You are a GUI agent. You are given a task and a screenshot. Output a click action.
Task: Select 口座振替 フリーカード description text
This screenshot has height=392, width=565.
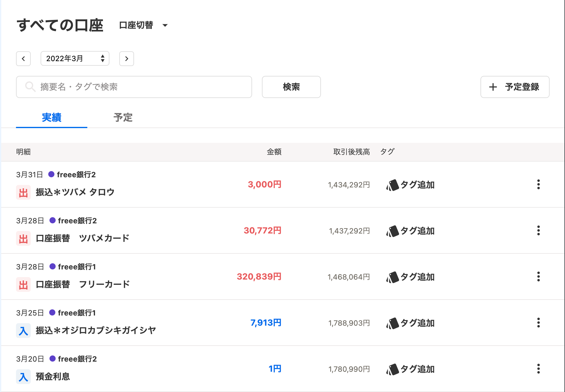83,284
